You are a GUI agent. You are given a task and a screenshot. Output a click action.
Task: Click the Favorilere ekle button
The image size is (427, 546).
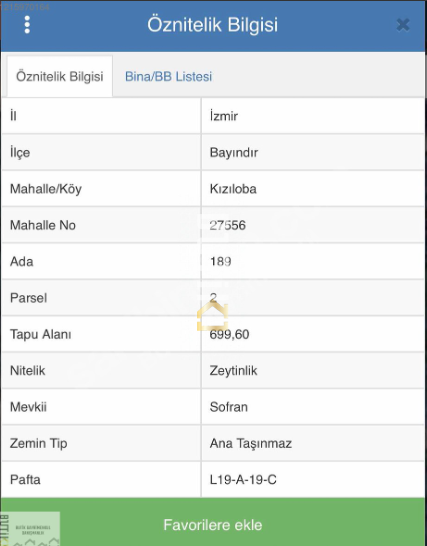pyautogui.click(x=213, y=524)
